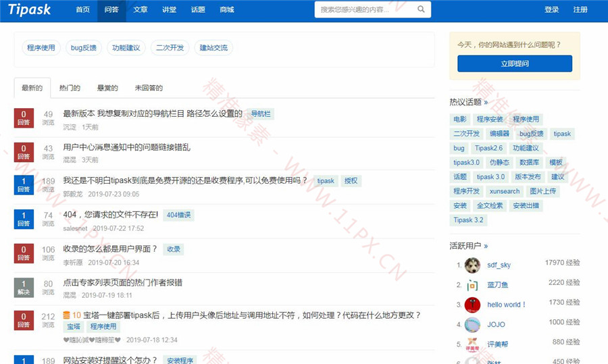
Task: Expand 活跃用户 more arrow
Action: pyautogui.click(x=486, y=246)
